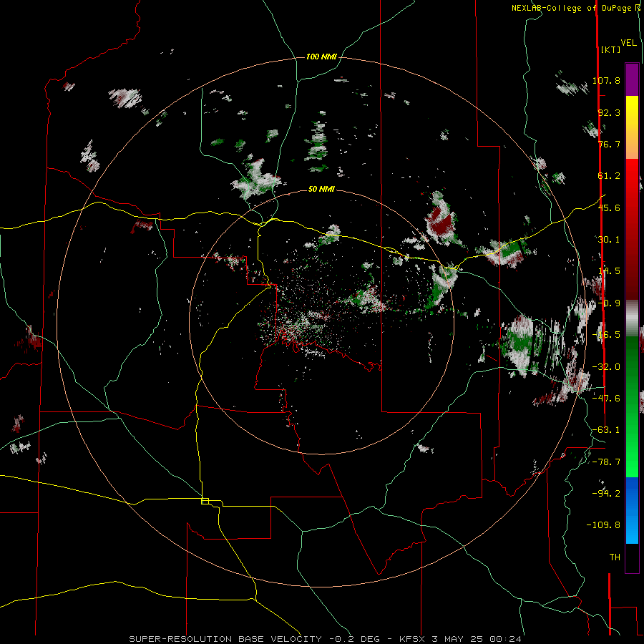644x644 pixels.
Task: Pick the purple segment of velocity color bar
Action: click(632, 79)
